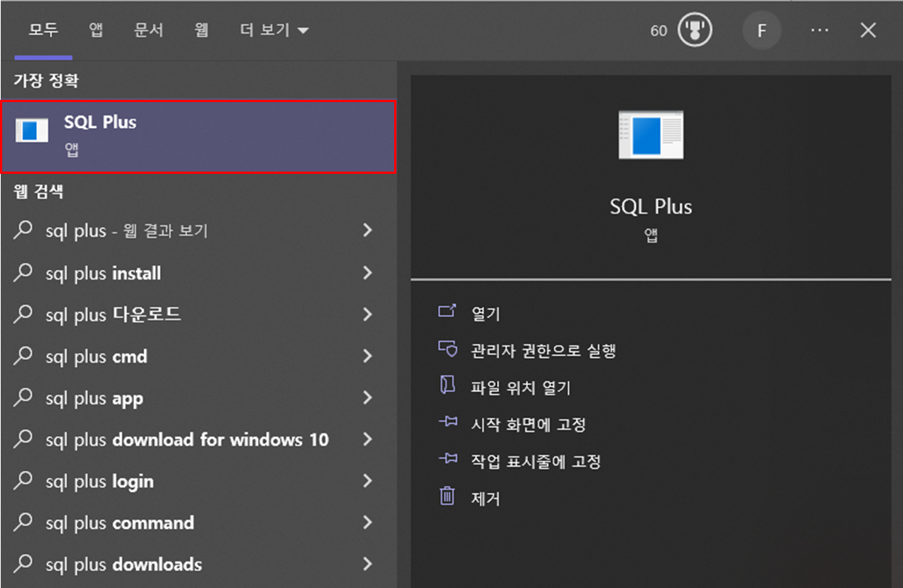This screenshot has height=588, width=903.
Task: Click the large SQL Plus icon in the preview pane
Action: tap(651, 135)
